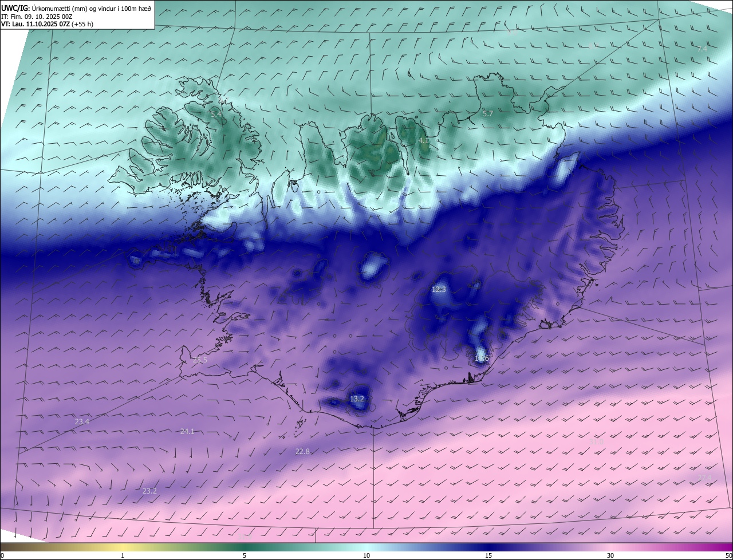Click the '15' tick on the color scale
This screenshot has width=733, height=560.
488,555
